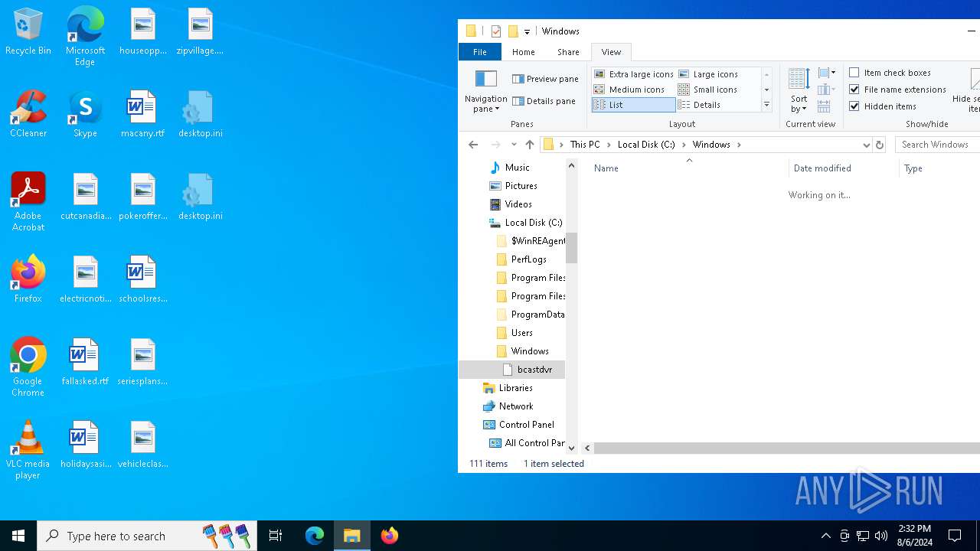Open the Group by dropdown

[826, 73]
